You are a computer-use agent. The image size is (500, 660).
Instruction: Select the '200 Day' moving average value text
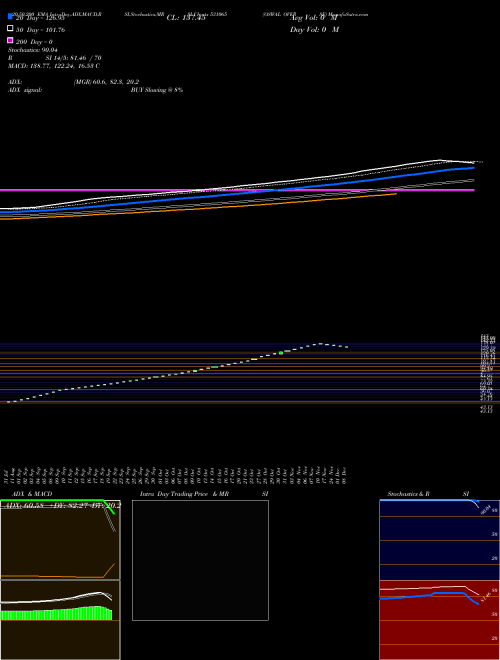(35, 42)
